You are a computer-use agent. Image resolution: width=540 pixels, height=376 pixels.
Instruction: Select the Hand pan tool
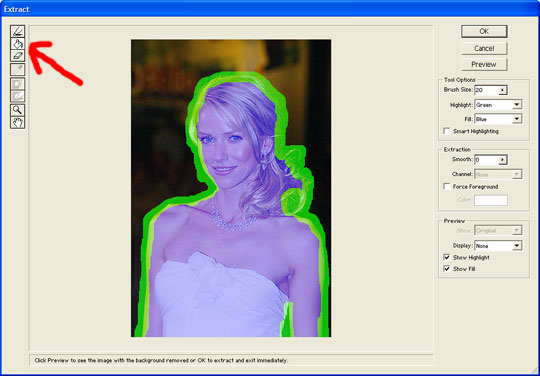tap(18, 122)
